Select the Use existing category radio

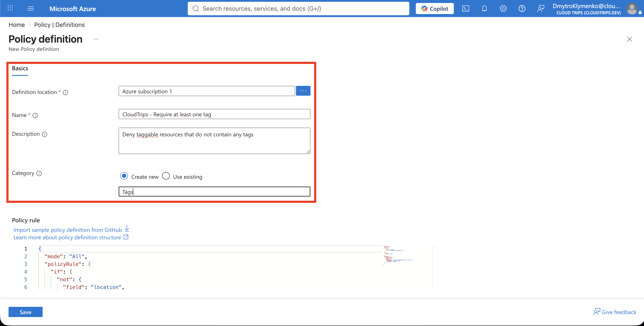click(166, 176)
